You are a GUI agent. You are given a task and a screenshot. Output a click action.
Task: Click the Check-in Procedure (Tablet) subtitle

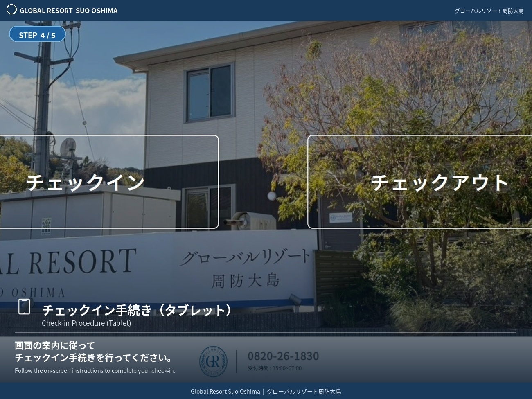coord(86,323)
